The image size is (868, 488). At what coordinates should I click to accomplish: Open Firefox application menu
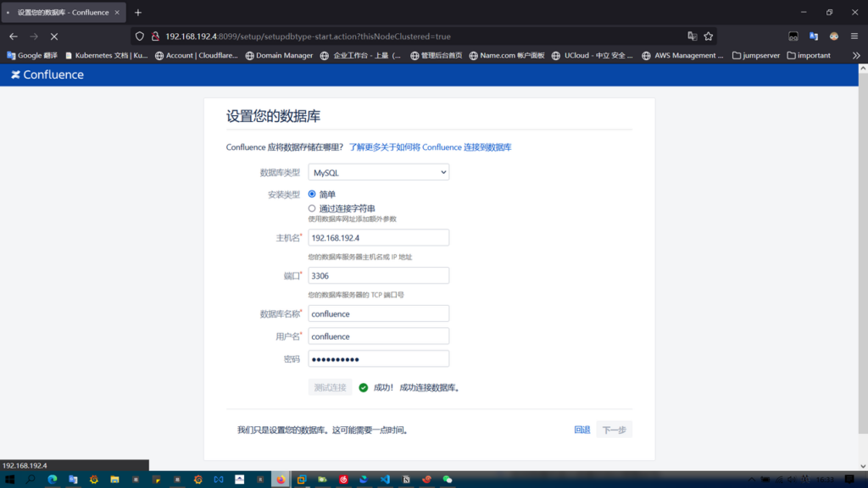[854, 36]
